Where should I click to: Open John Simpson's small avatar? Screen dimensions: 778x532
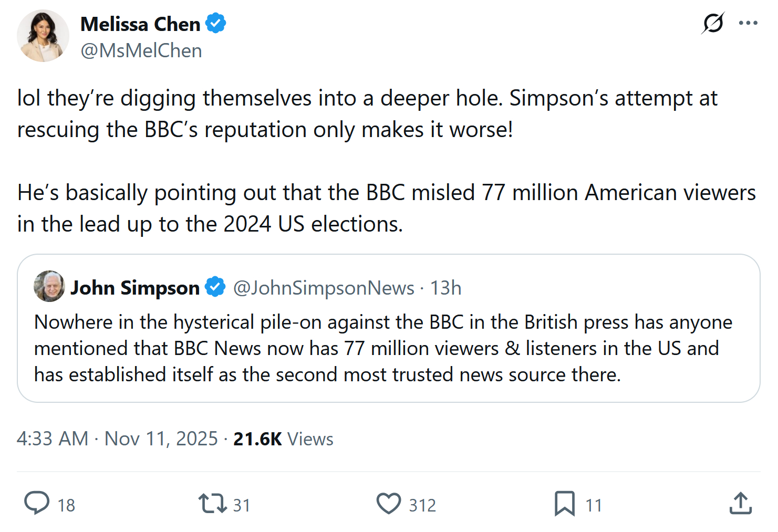point(49,286)
